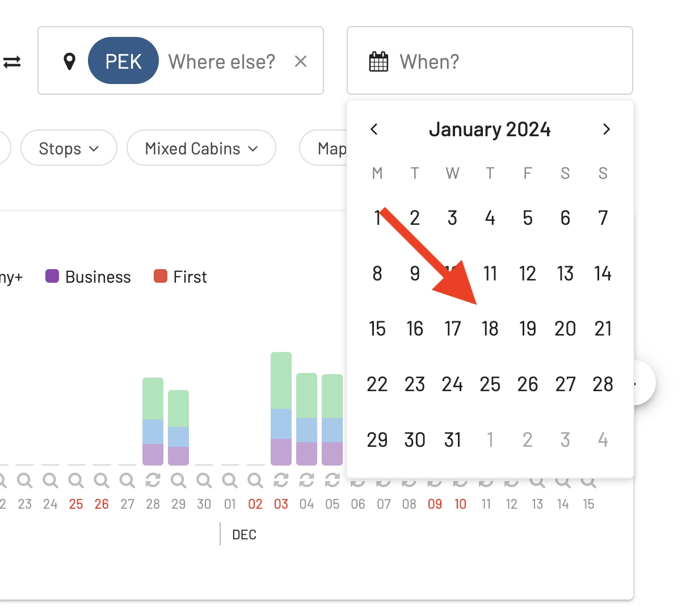Click the map pin location icon
This screenshot has width=682, height=616.
click(69, 61)
